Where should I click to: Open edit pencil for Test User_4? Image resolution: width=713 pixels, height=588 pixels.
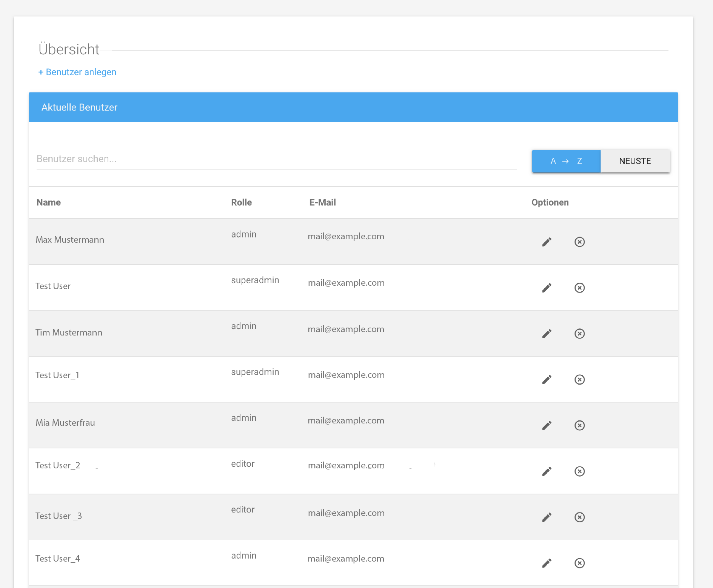[547, 563]
